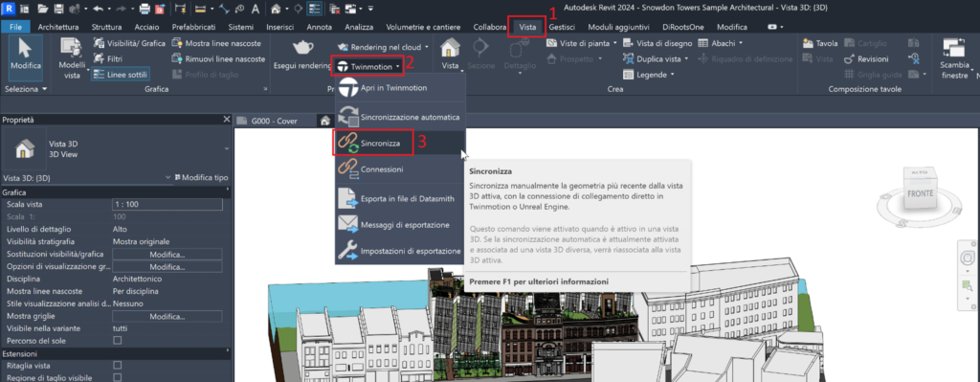Open the Filtri tool
Viewport: 980px width, 382px height.
(x=107, y=58)
